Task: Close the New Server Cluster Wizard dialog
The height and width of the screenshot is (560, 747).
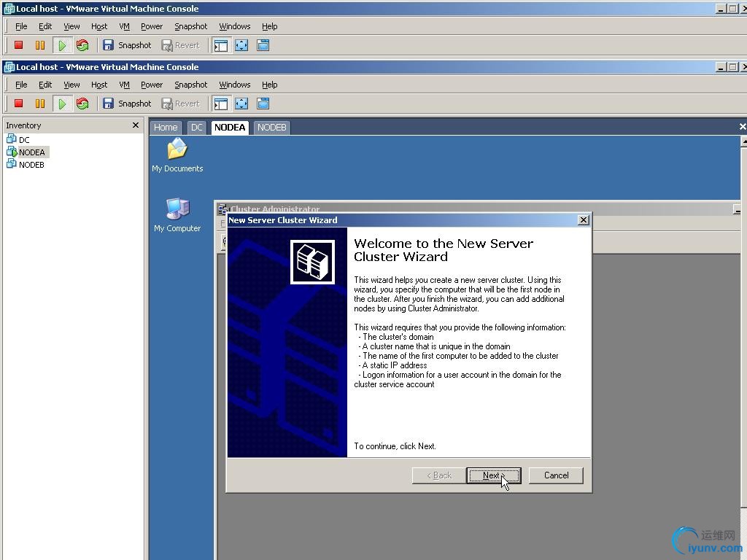Action: tap(583, 220)
